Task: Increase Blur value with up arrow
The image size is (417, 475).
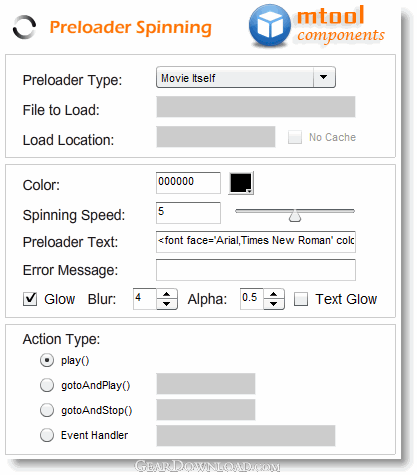Action: (167, 294)
